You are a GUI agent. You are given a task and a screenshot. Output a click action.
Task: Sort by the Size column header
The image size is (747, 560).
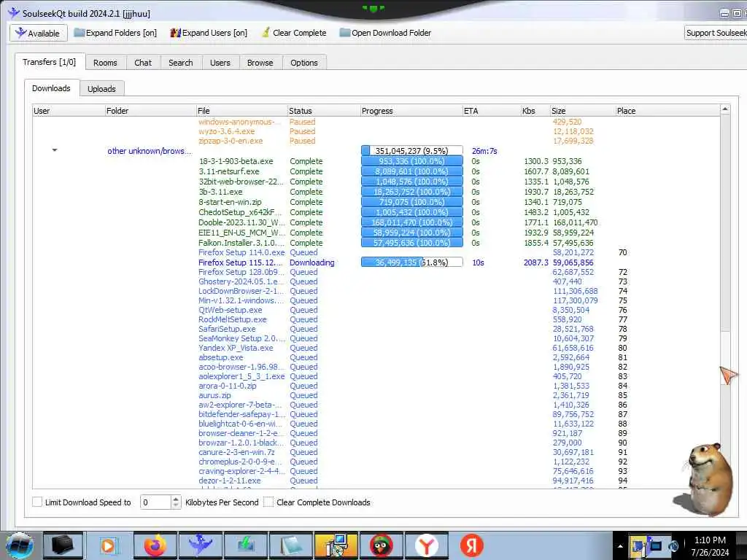point(583,111)
